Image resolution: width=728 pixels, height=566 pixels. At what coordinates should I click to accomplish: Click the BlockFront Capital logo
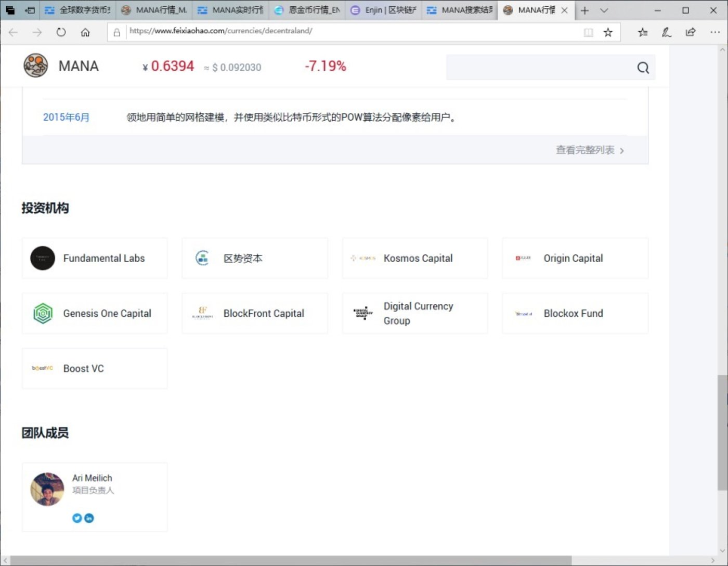pyautogui.click(x=202, y=313)
